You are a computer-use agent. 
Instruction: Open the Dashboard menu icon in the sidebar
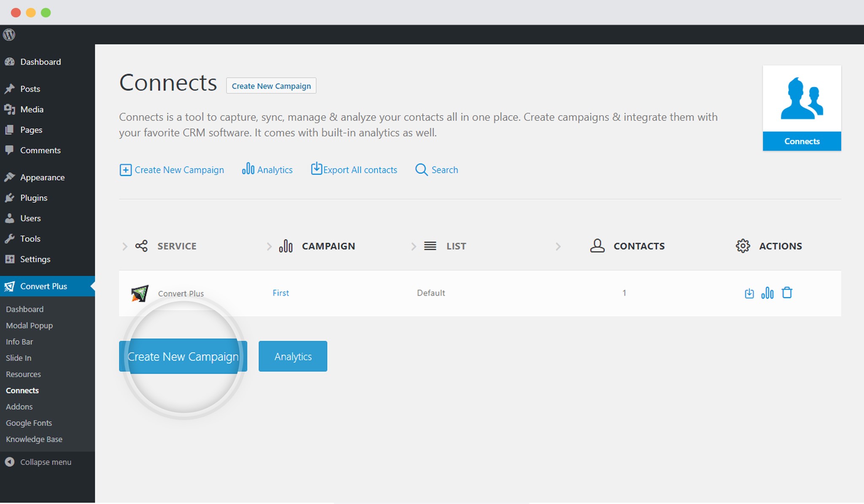(10, 62)
